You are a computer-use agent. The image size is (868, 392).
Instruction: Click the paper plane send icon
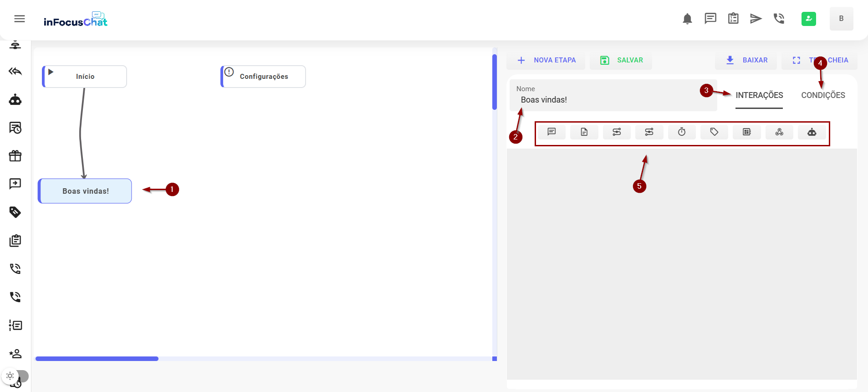click(x=756, y=19)
